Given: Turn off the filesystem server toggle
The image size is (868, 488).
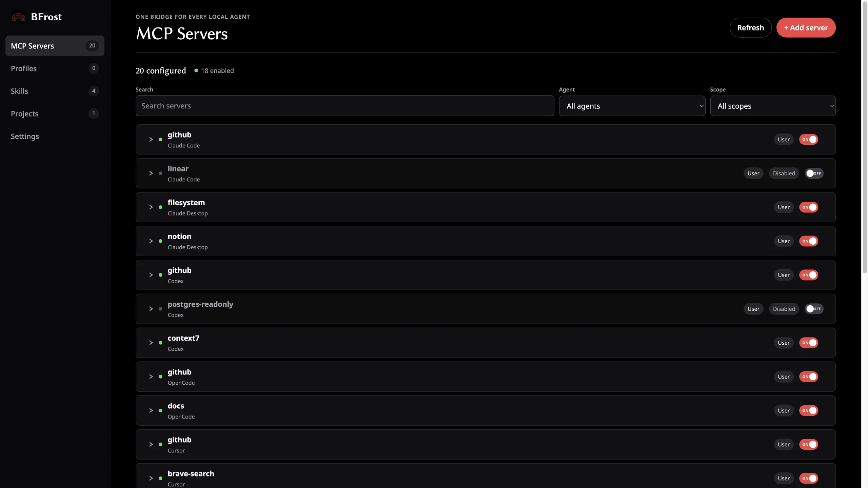Looking at the screenshot, I should [x=809, y=207].
